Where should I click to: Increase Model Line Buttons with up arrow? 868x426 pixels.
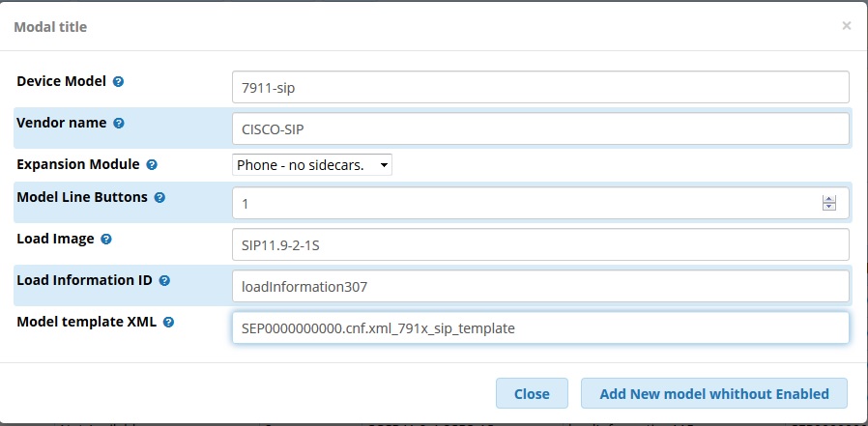828,199
